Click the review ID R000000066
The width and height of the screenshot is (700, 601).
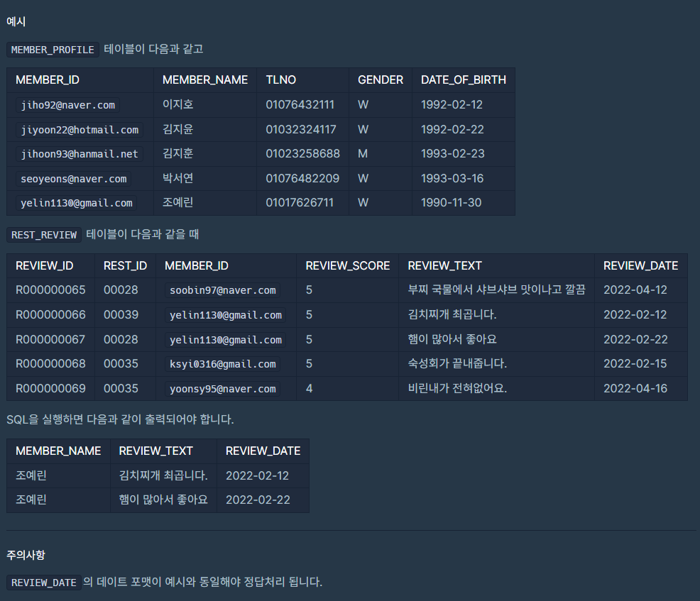pos(50,314)
